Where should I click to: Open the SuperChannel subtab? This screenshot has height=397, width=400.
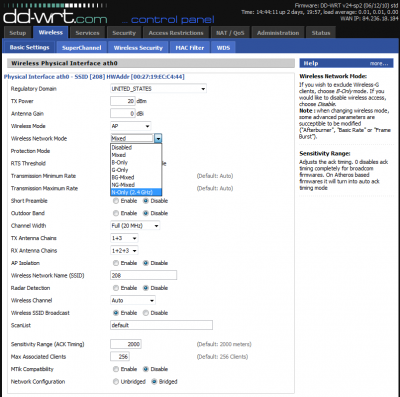pyautogui.click(x=81, y=48)
